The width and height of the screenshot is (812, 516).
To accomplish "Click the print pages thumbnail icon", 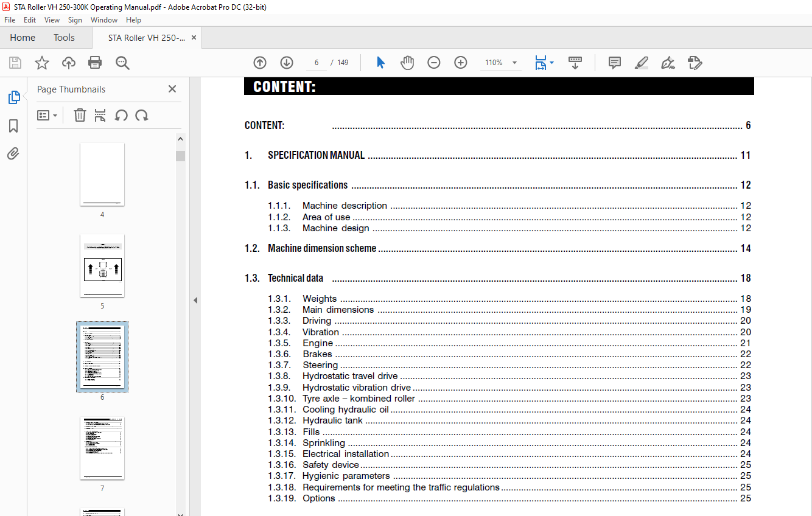I will (100, 115).
